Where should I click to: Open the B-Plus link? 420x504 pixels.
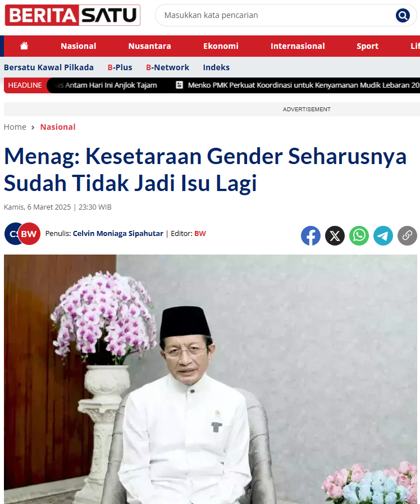[120, 67]
